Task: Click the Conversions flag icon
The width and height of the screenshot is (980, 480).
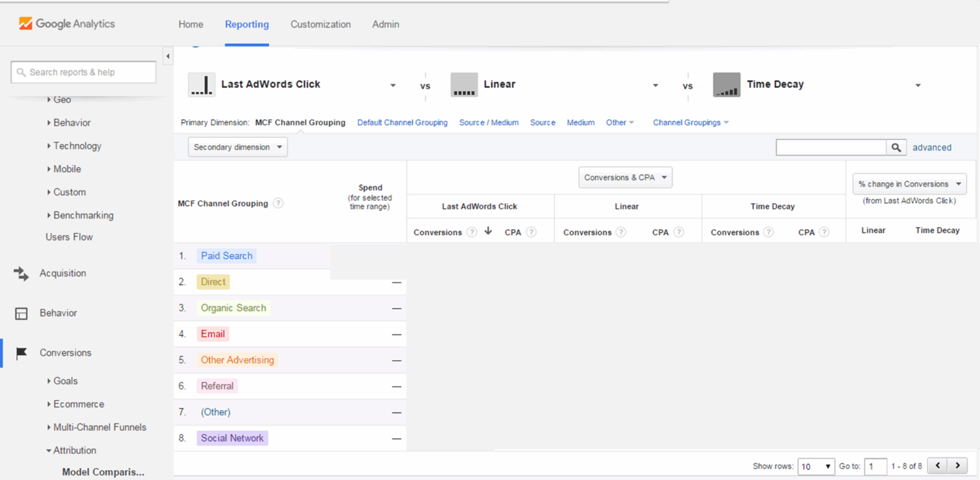Action: tap(21, 353)
